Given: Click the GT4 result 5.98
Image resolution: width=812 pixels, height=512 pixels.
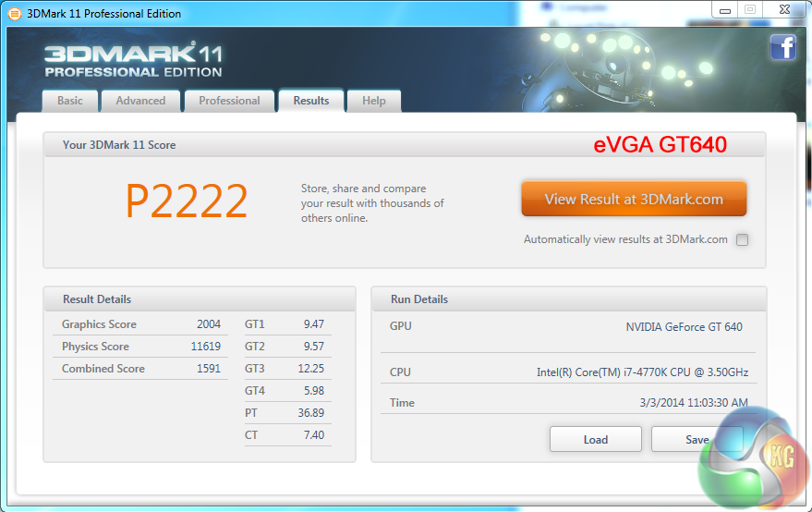Looking at the screenshot, I should pos(314,391).
